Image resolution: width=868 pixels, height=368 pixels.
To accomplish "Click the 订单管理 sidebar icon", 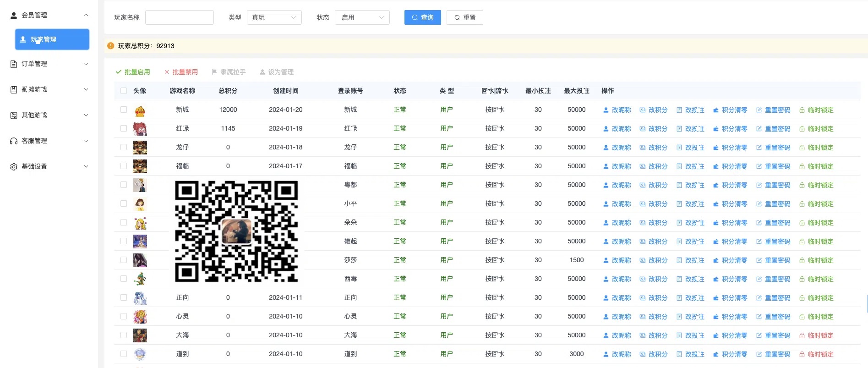I will [x=14, y=64].
